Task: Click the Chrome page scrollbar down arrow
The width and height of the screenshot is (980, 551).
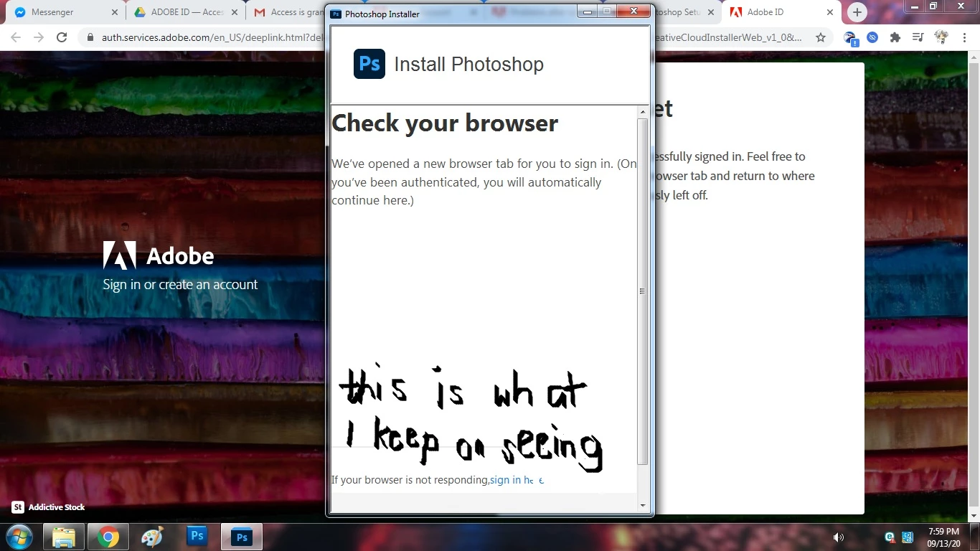Action: pos(974,516)
